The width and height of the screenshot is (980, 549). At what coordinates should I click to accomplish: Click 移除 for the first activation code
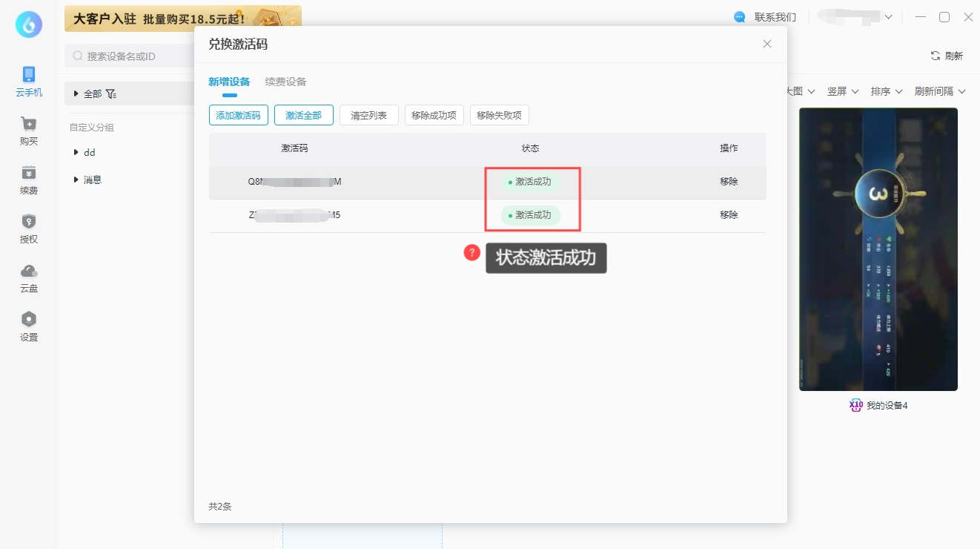(729, 182)
